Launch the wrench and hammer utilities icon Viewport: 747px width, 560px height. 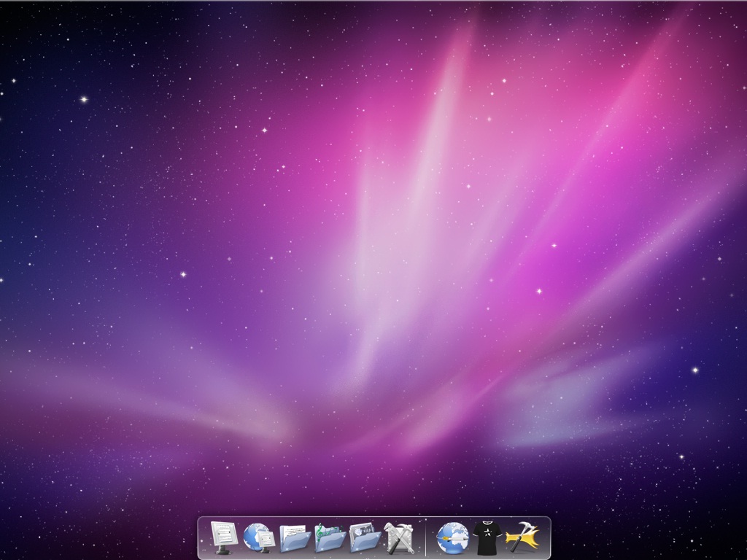tap(399, 538)
